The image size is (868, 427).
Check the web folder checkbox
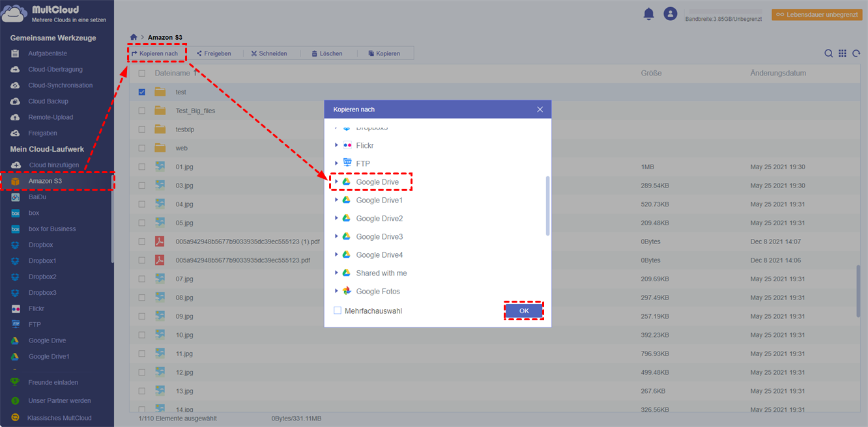point(142,148)
